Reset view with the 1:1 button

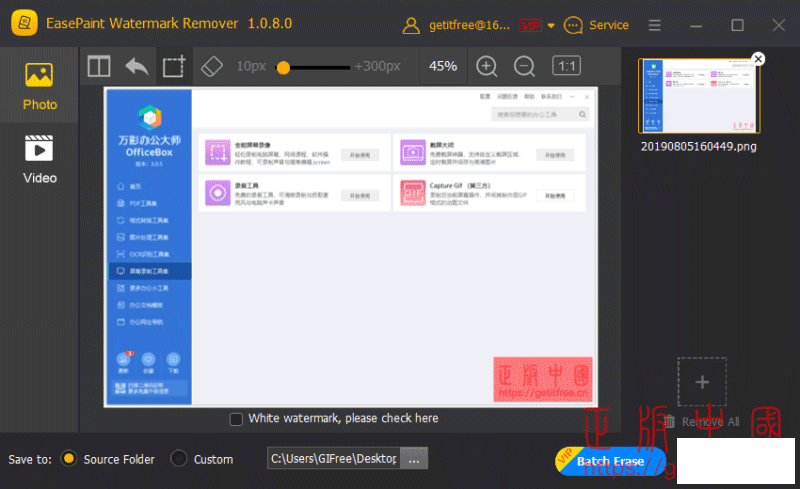click(x=566, y=66)
